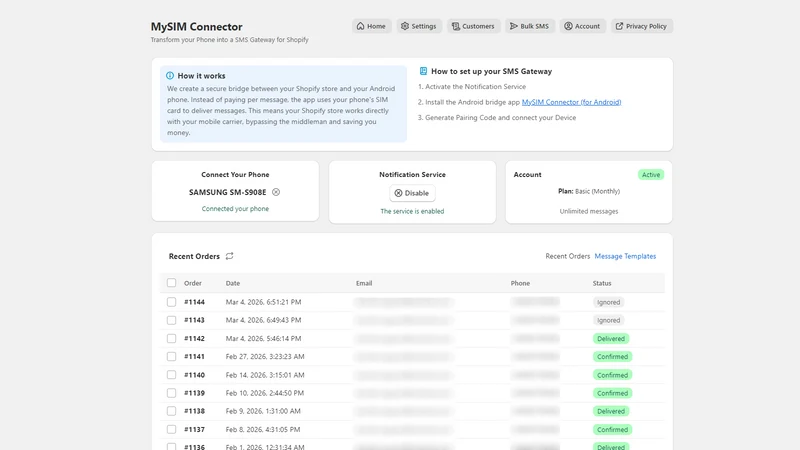Select order #1138 using its checkbox
Viewport: 800px width, 450px height.
pyautogui.click(x=171, y=411)
